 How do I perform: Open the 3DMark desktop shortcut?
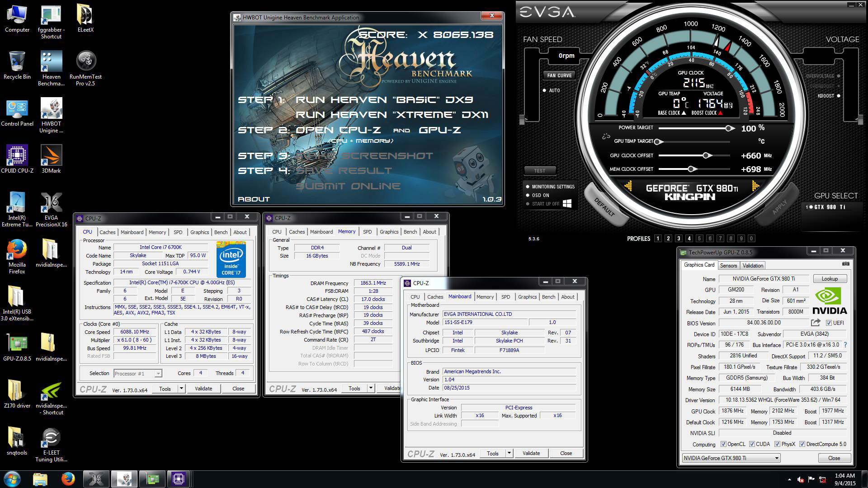[x=51, y=155]
